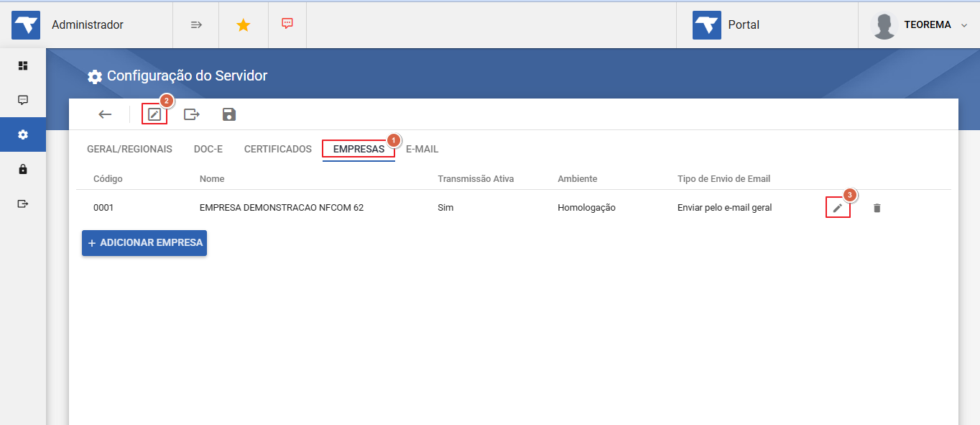The width and height of the screenshot is (980, 425).
Task: Click the Portal link in top bar
Action: [x=744, y=25]
